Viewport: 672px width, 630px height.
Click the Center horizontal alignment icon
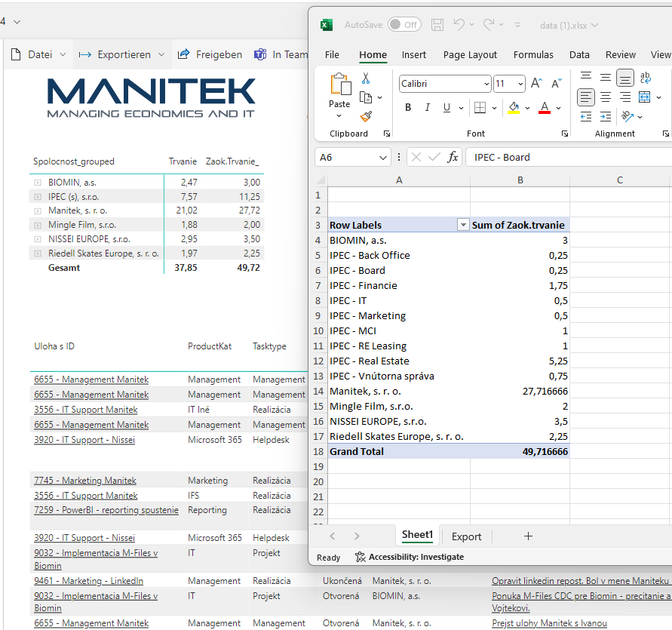[x=606, y=97]
